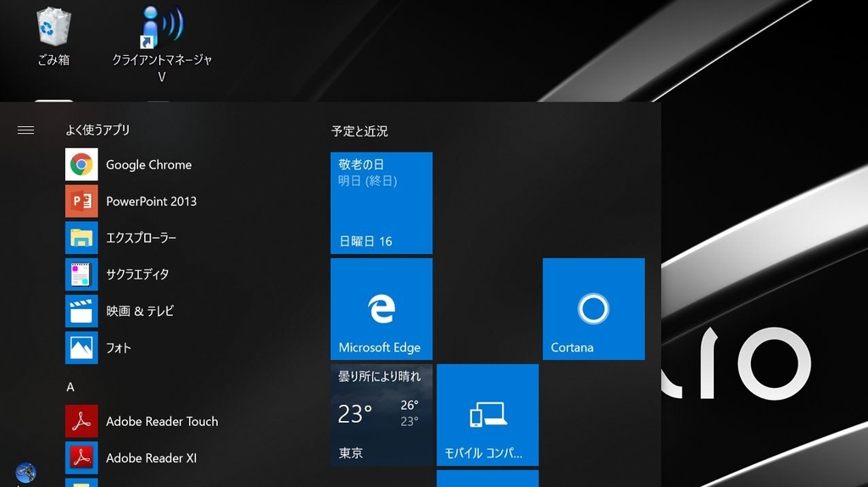Open Adobe Reader Touch by its label
This screenshot has height=487, width=868.
coord(162,422)
